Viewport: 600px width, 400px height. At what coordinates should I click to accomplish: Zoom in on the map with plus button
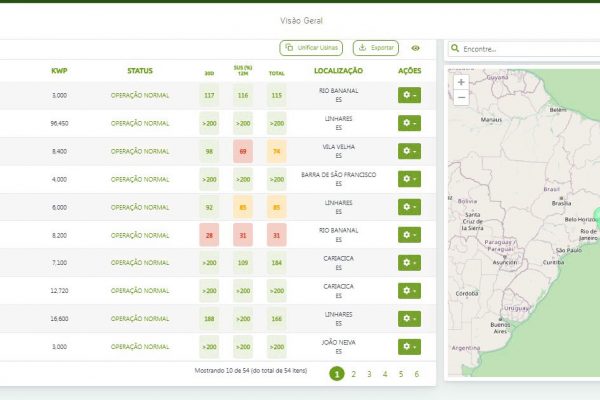[460, 82]
